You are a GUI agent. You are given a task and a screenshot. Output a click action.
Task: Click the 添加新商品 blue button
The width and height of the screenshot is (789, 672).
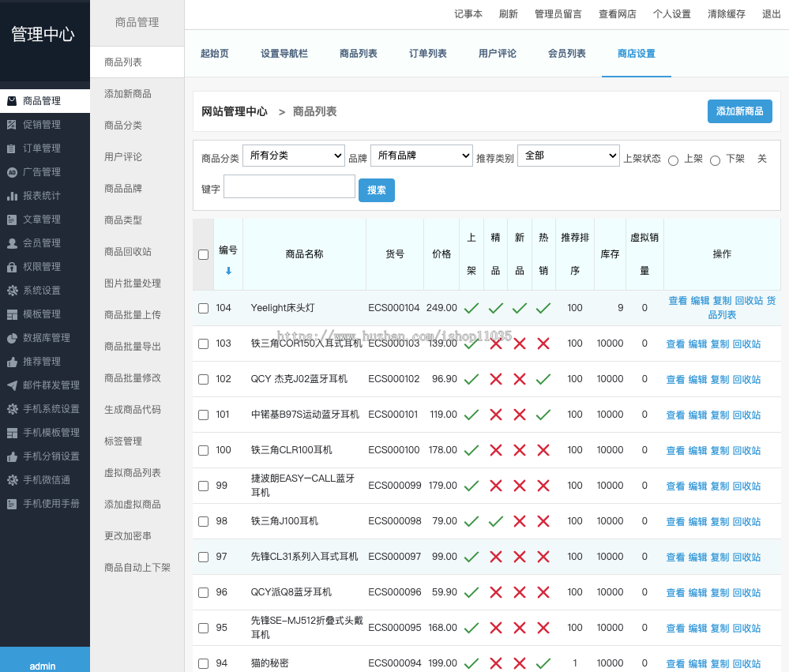tap(740, 111)
